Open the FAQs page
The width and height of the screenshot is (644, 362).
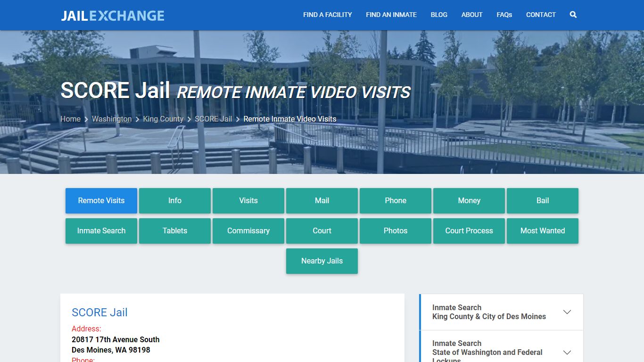(504, 15)
